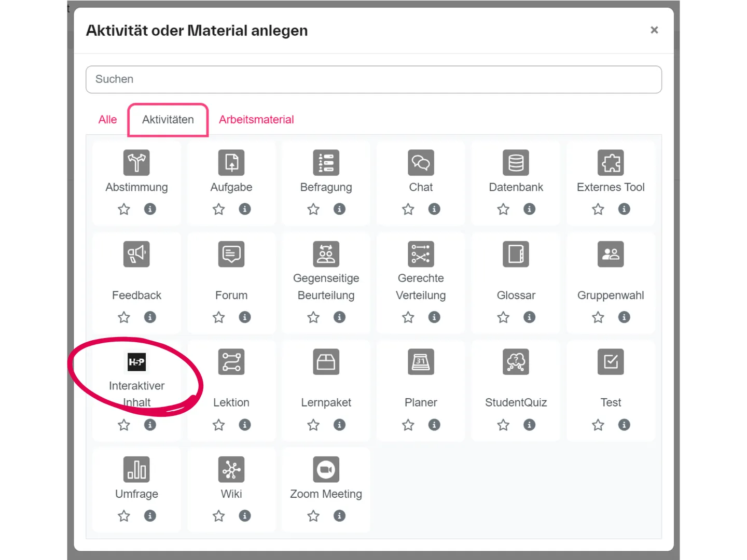747x560 pixels.
Task: Add a Datenbank activity
Action: pyautogui.click(x=516, y=163)
